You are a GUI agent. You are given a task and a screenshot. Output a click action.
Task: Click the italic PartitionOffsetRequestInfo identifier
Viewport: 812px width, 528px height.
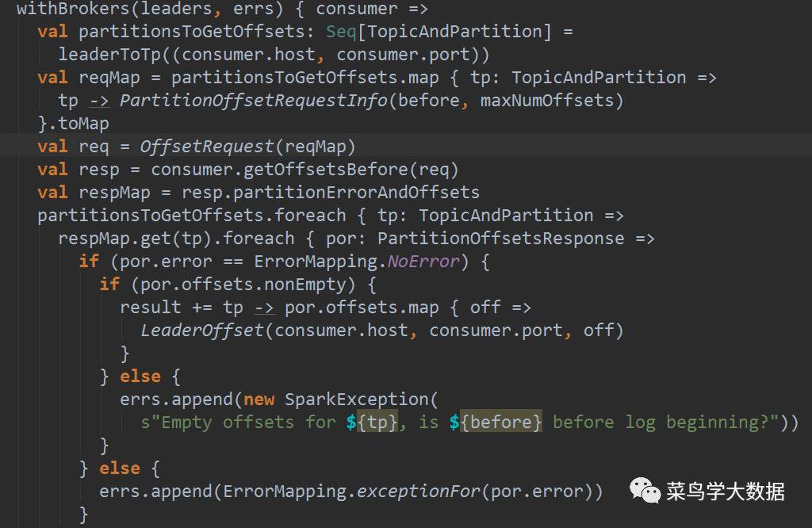(x=254, y=101)
